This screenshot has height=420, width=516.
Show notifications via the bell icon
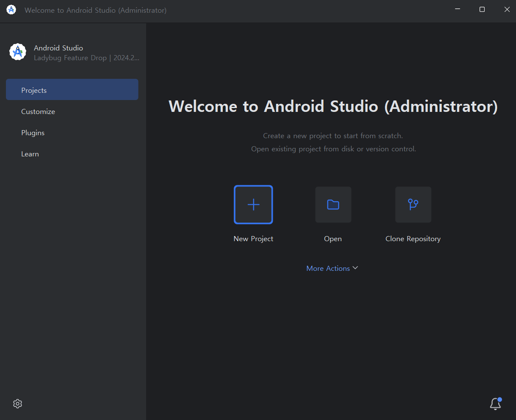click(495, 404)
